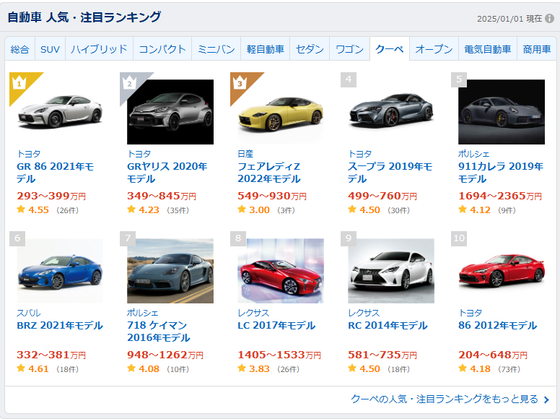Click 日産 maker name above フェアレディZ

click(245, 154)
